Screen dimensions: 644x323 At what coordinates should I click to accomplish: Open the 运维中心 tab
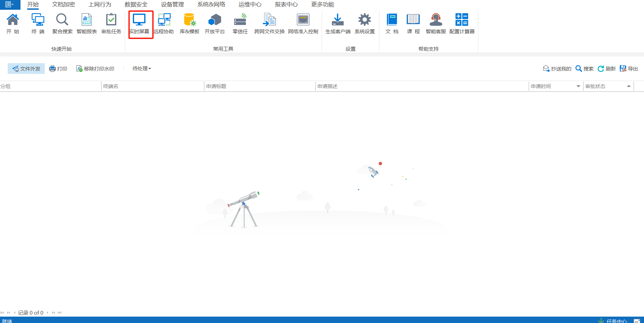[x=250, y=5]
